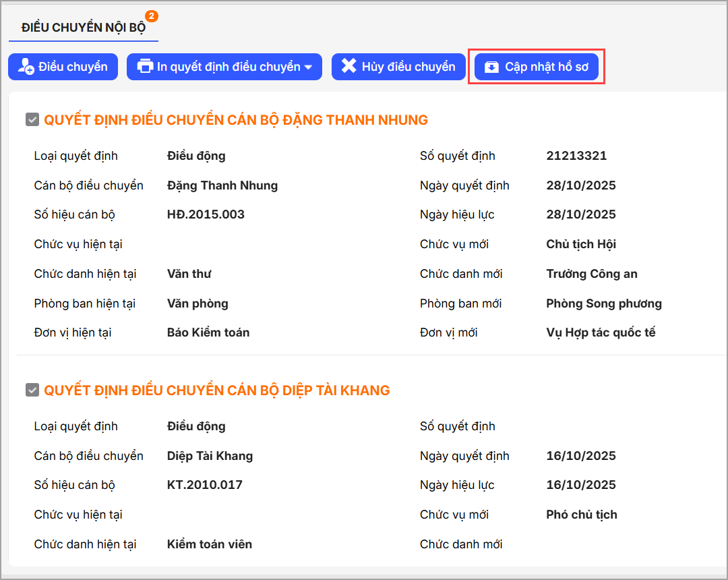
Task: Click the archive icon on Cập nhật hồ sơ
Action: (491, 67)
